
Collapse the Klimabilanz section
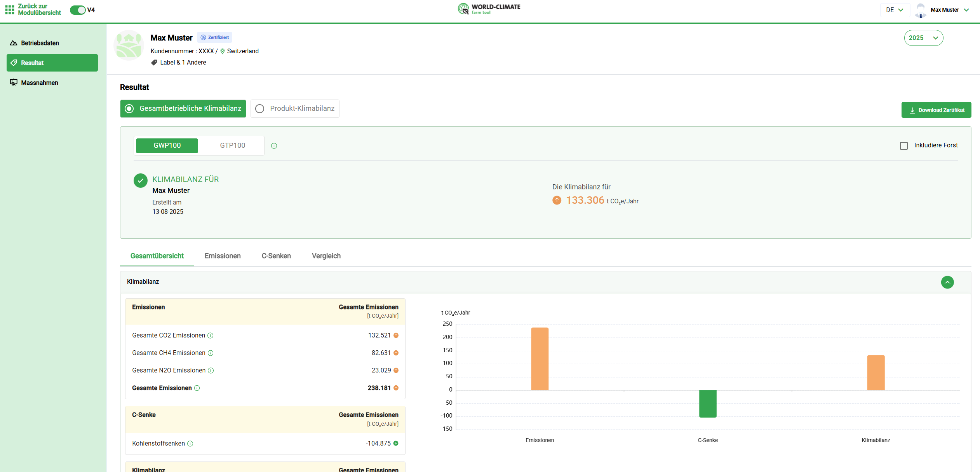tap(947, 282)
